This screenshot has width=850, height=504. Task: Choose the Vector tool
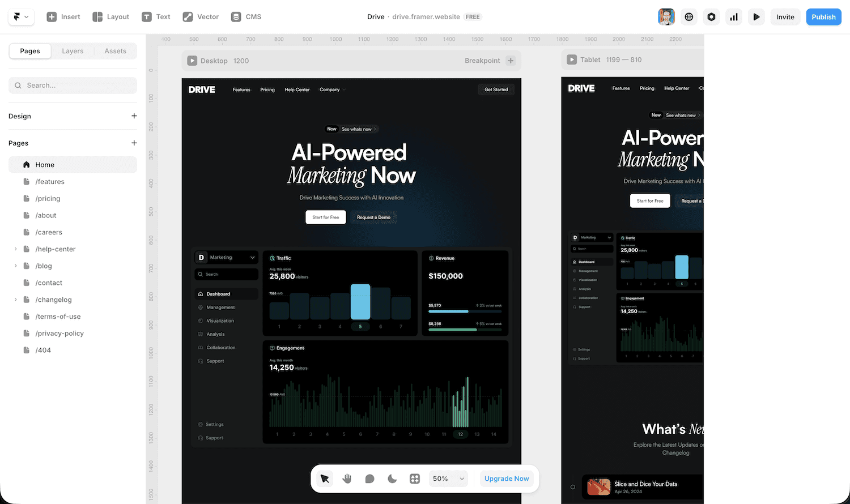201,17
